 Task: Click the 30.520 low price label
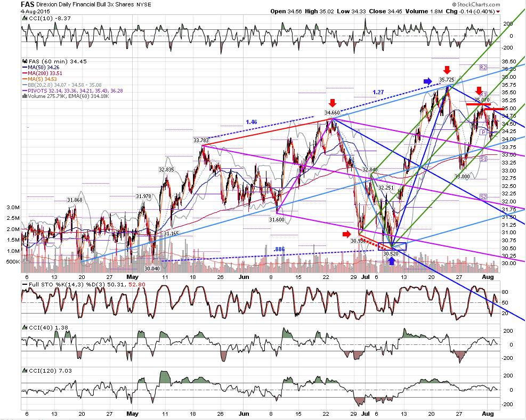pyautogui.click(x=391, y=254)
